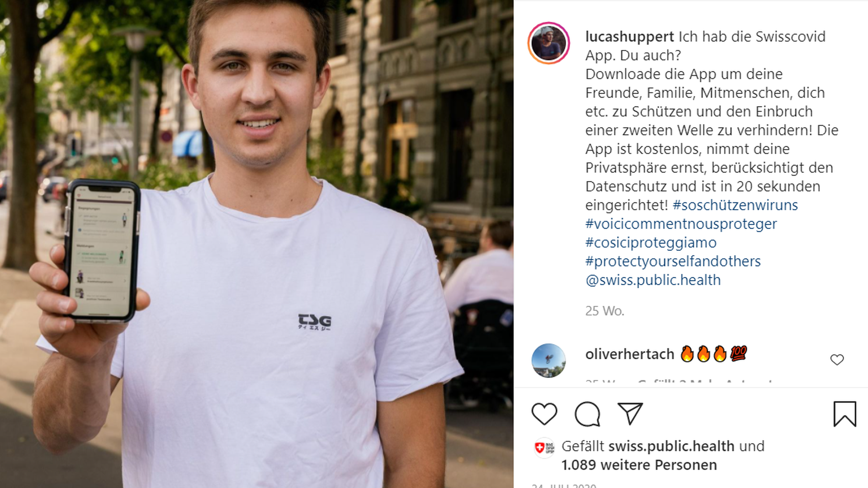Open hashtag #soschützenwiruns

[735, 205]
